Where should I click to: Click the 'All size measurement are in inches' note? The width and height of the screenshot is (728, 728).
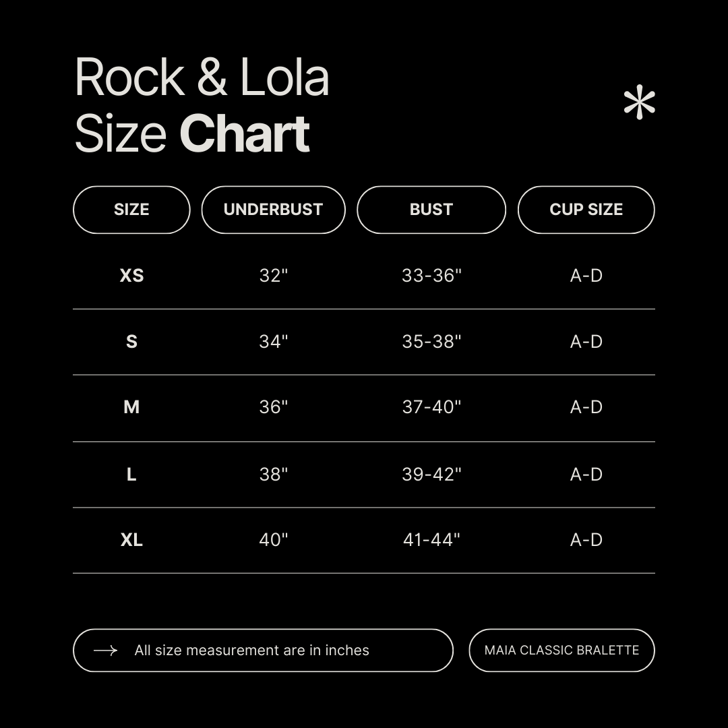251,650
